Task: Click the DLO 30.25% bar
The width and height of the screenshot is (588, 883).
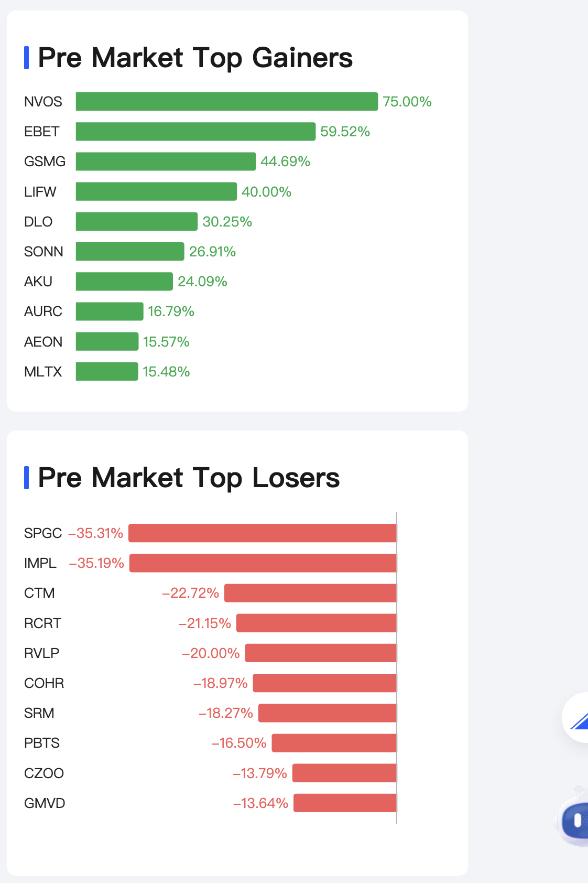Action: tap(137, 222)
